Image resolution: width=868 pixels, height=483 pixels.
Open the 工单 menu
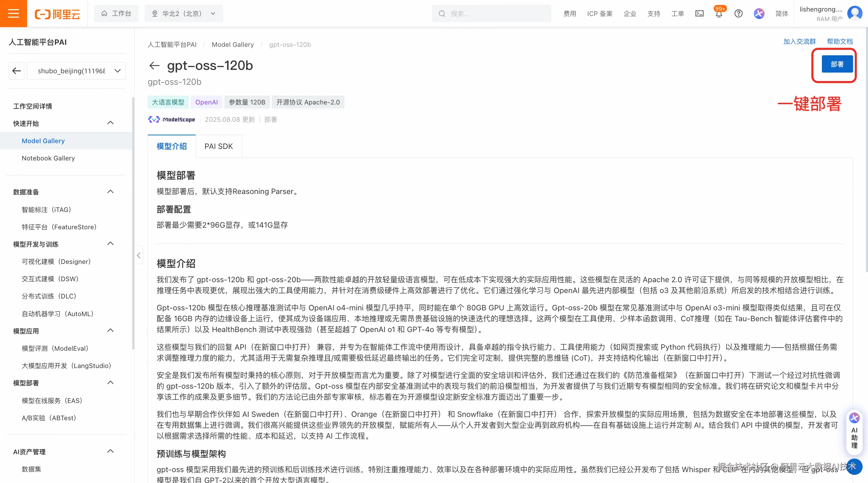[x=677, y=14]
